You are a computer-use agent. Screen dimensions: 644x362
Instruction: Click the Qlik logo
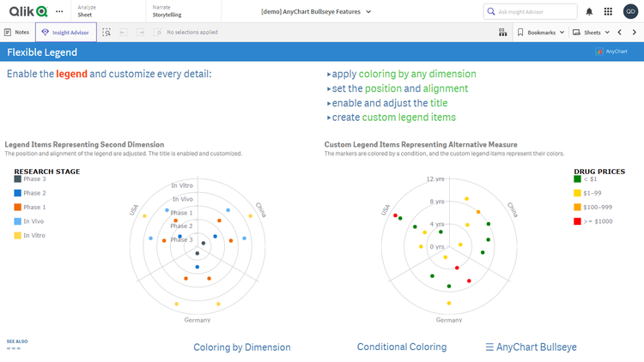(27, 11)
